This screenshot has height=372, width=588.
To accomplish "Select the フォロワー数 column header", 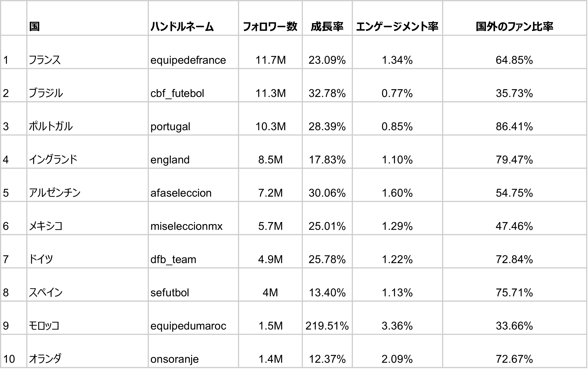I will (x=270, y=18).
